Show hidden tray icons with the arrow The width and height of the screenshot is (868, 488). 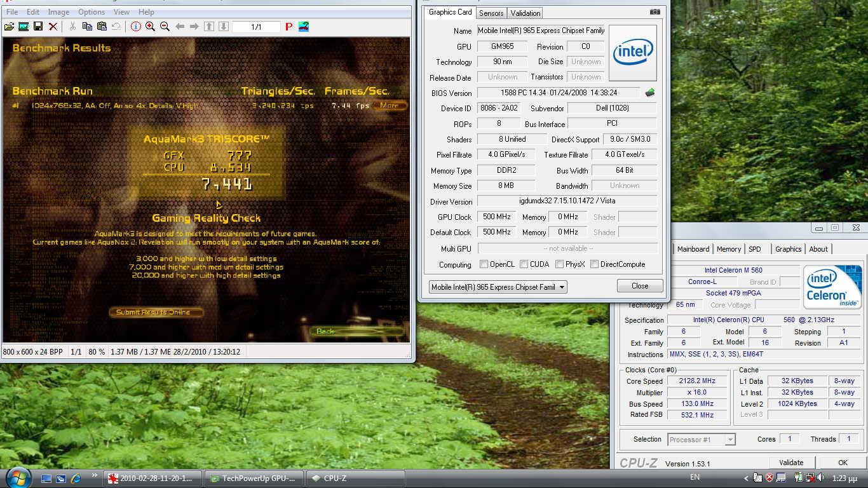coord(747,478)
